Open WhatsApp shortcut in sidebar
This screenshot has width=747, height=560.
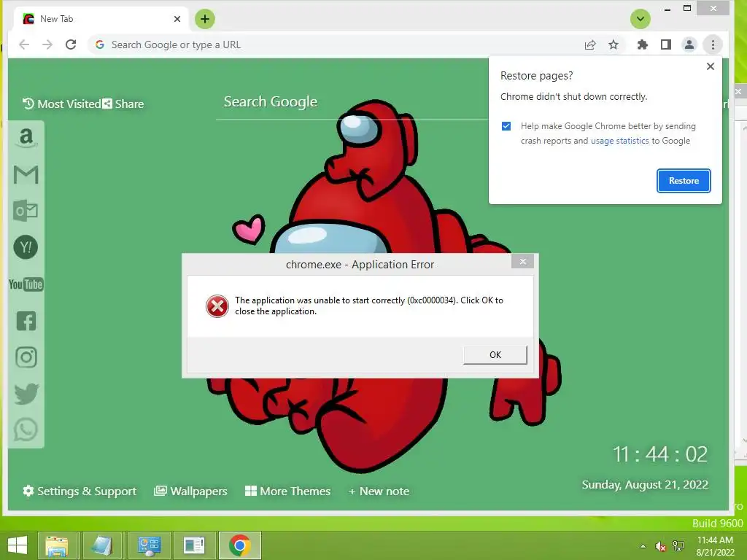pyautogui.click(x=26, y=429)
